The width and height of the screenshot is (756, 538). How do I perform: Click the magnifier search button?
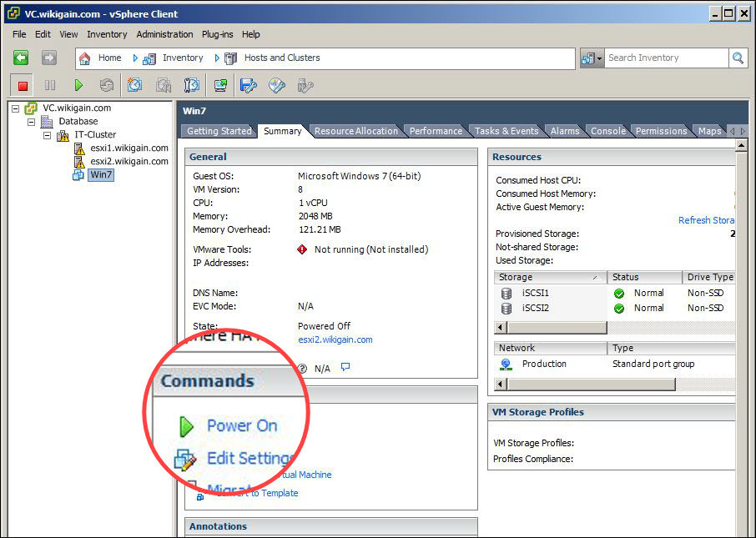coord(738,58)
